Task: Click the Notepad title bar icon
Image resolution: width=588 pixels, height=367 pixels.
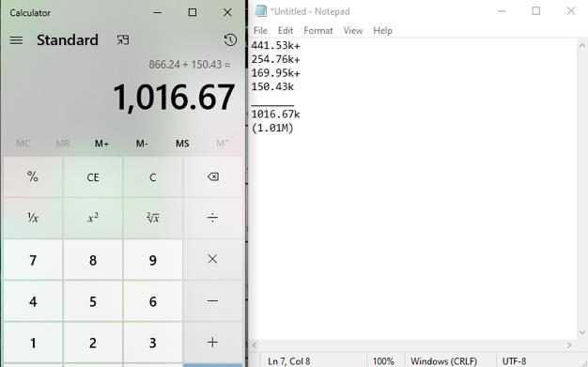Action: 260,11
